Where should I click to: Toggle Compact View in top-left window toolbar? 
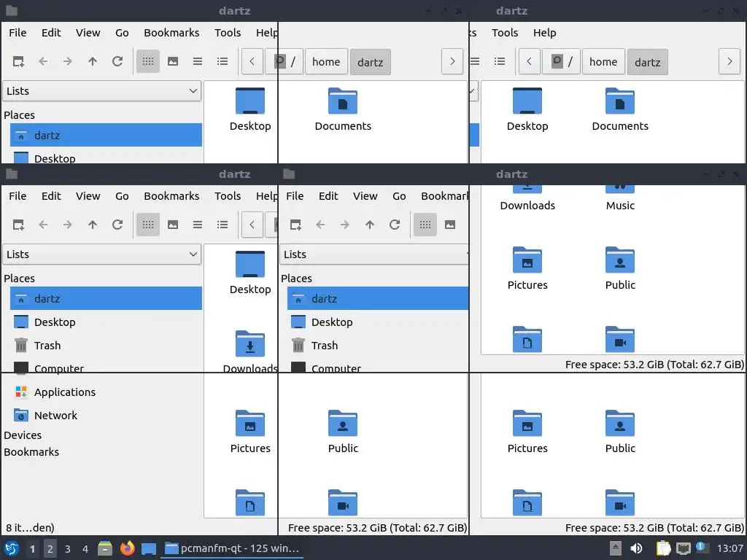[x=198, y=61]
